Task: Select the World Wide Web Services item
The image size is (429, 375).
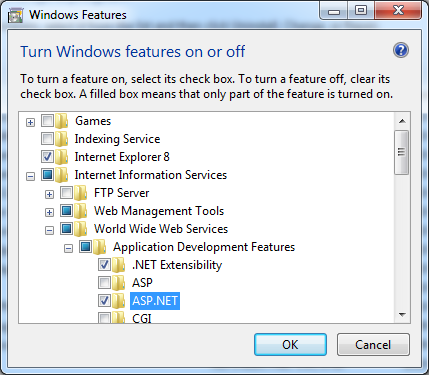Action: tap(161, 229)
